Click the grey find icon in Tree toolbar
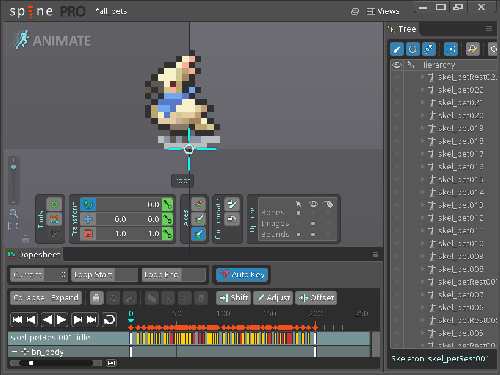The image size is (500, 375). pyautogui.click(x=473, y=49)
